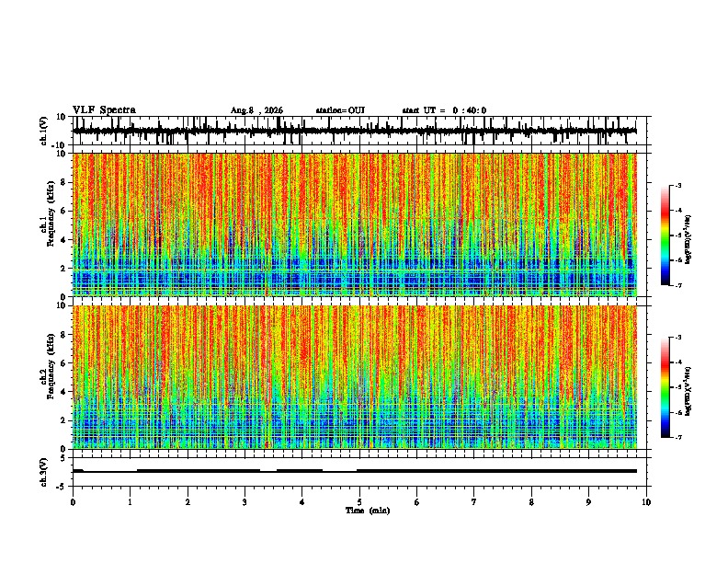The height and width of the screenshot is (563, 728).
Task: Click the ch.2 color bar units label
Action: [x=688, y=391]
